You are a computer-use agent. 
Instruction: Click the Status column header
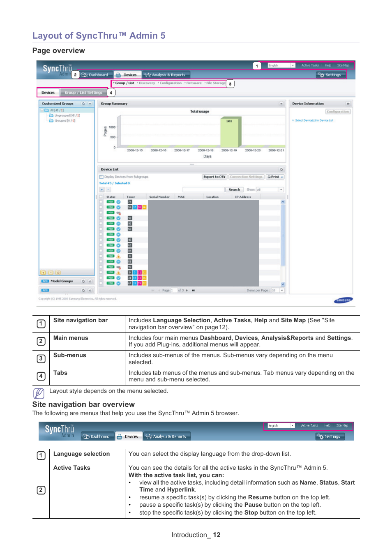pyautogui.click(x=111, y=197)
